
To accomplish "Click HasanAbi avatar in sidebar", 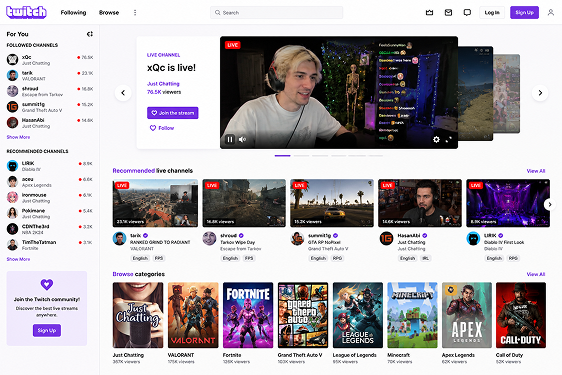I will (x=13, y=123).
